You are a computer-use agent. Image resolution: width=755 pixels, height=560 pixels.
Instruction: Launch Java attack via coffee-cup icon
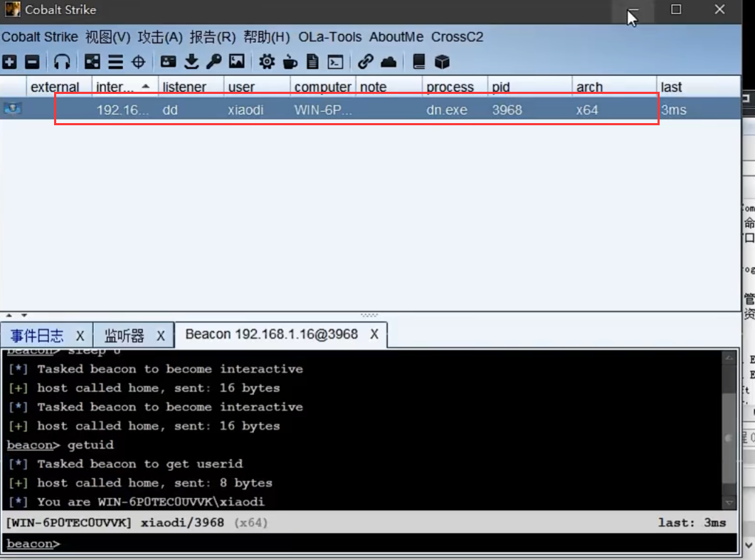tap(290, 61)
